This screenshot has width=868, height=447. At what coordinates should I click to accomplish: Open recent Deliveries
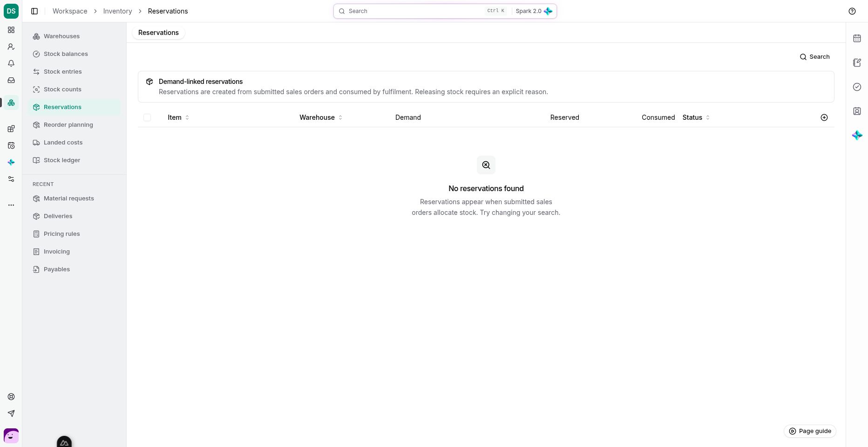tap(74, 216)
